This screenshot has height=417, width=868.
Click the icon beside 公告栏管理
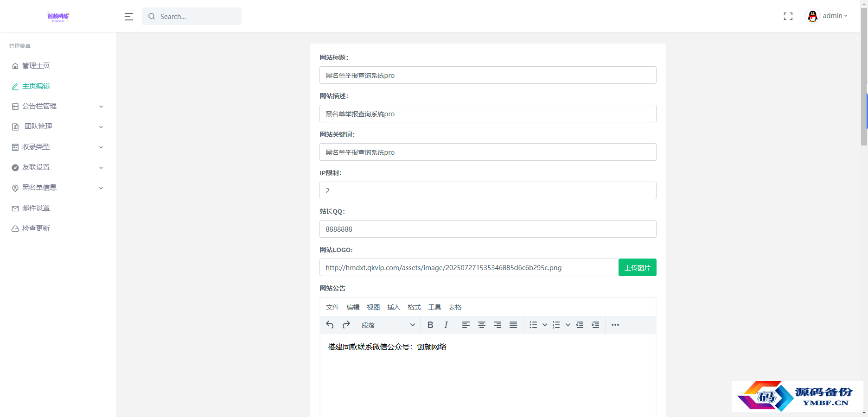[x=15, y=107]
